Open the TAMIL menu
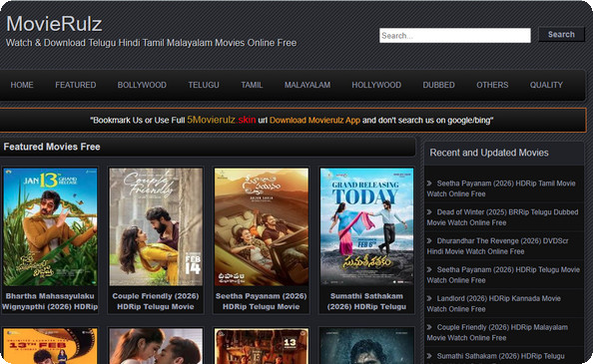Viewport: 593px width, 364px height. (252, 85)
